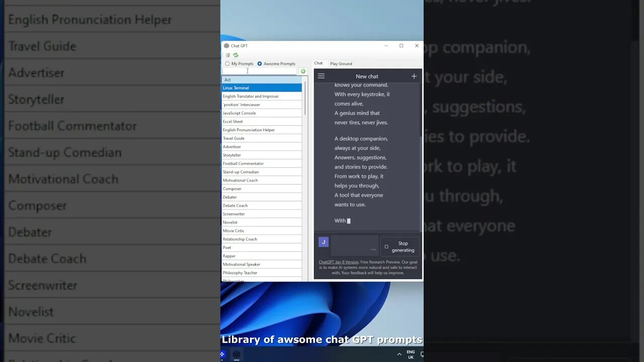
Task: Click the green add prompt button
Action: tap(303, 71)
